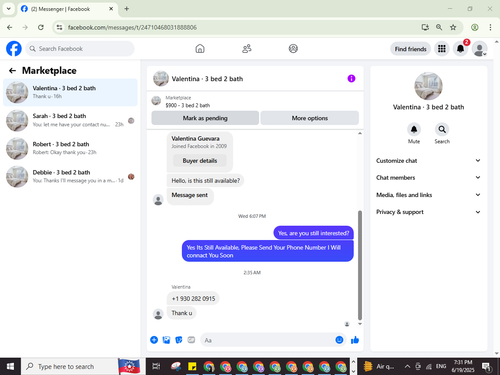Bookmark this page with the star icon
Image resolution: width=500 pixels, height=375 pixels.
(453, 27)
